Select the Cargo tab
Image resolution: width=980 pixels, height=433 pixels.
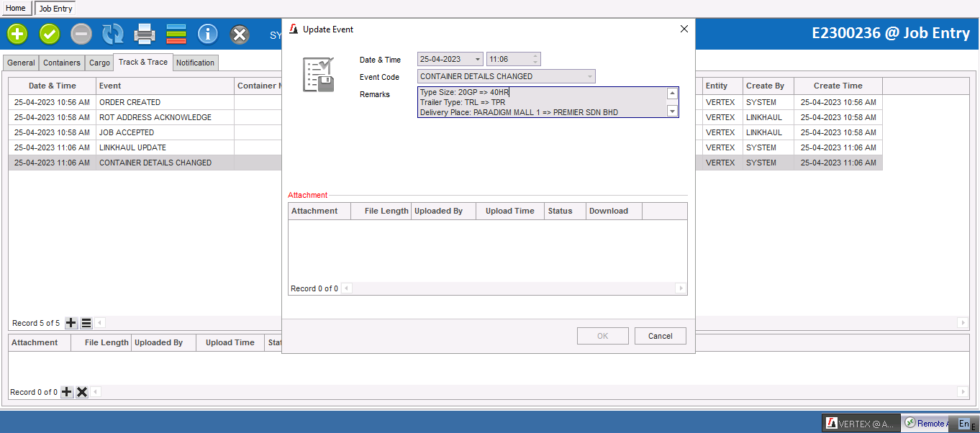click(x=99, y=63)
